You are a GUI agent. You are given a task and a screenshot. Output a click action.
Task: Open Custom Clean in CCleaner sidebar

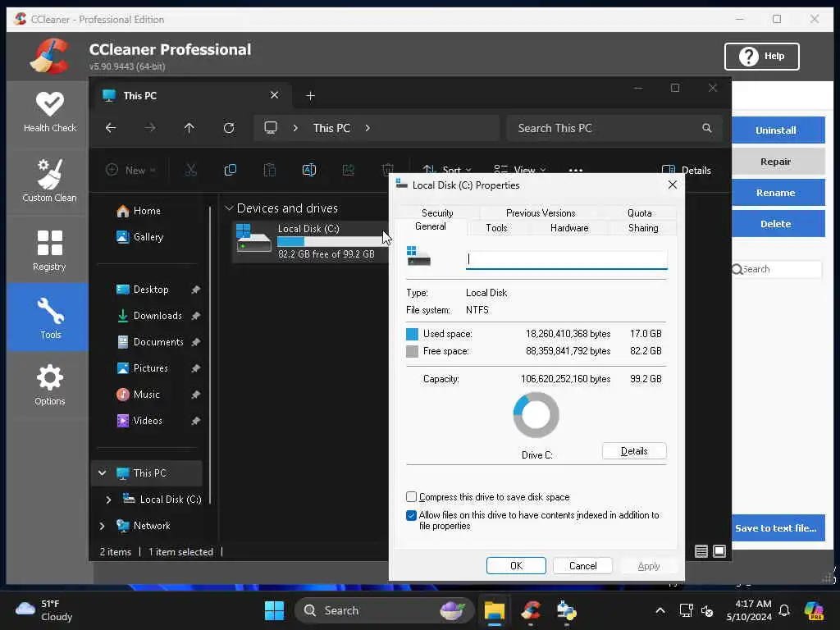pos(50,180)
